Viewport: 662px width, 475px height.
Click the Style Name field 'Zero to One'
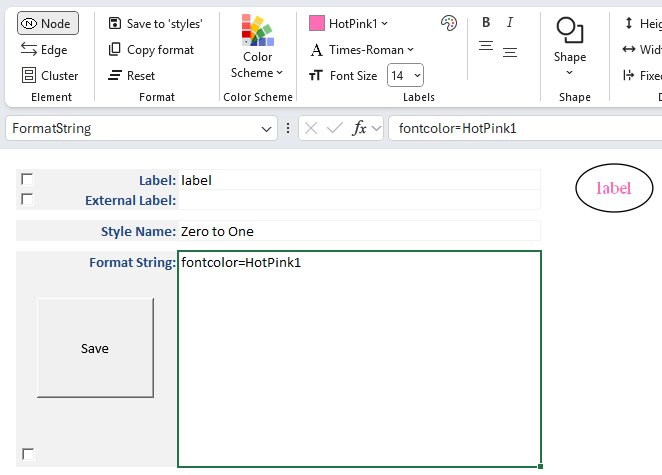(x=358, y=231)
